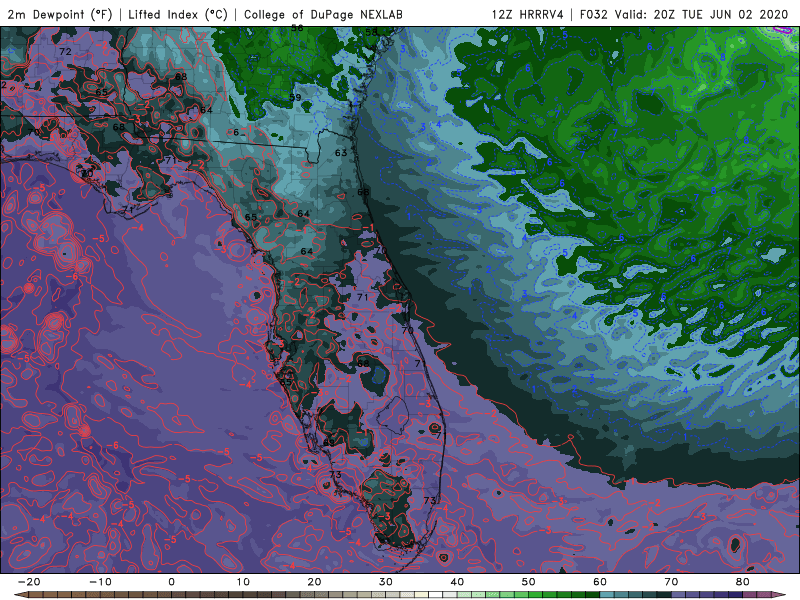Click the left arrow end of the colorbar
This screenshot has width=800, height=600.
point(20,595)
